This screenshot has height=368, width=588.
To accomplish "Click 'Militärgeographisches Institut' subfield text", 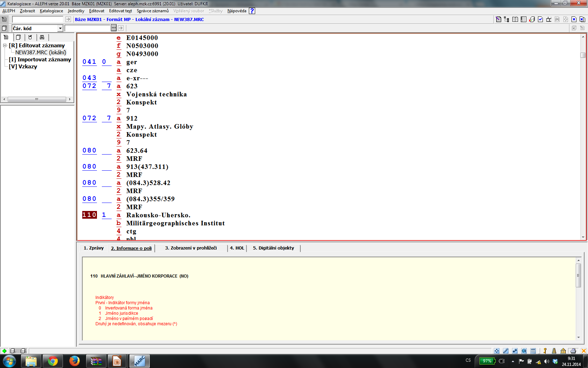I will click(175, 223).
